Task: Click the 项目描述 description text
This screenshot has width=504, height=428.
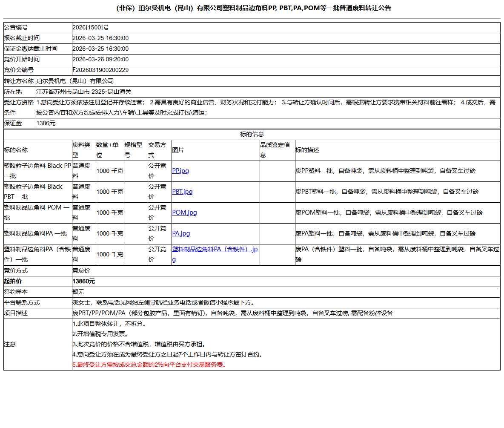Action: [x=232, y=313]
